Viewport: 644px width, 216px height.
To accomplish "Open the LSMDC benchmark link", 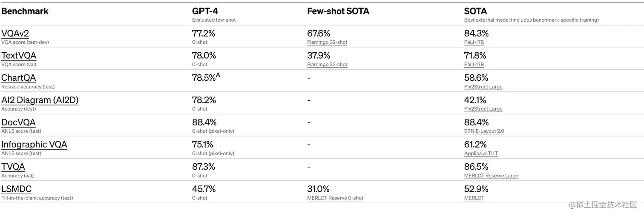I will pos(17,189).
